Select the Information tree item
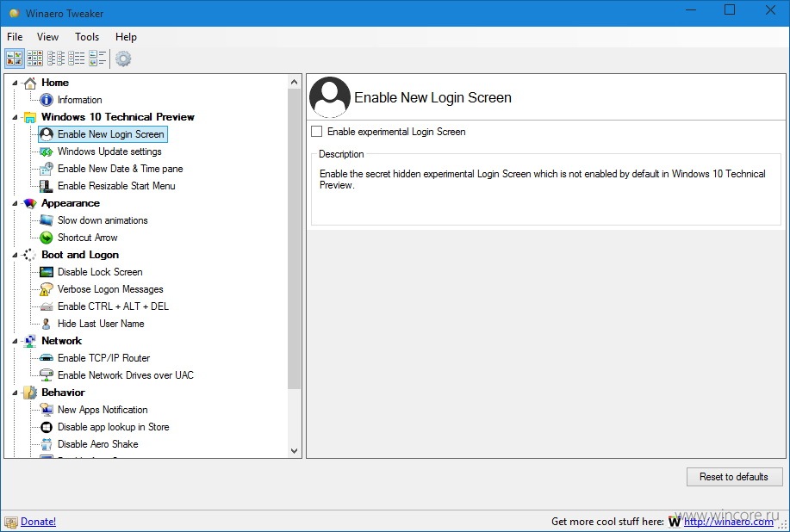The height and width of the screenshot is (532, 790). pyautogui.click(x=79, y=100)
